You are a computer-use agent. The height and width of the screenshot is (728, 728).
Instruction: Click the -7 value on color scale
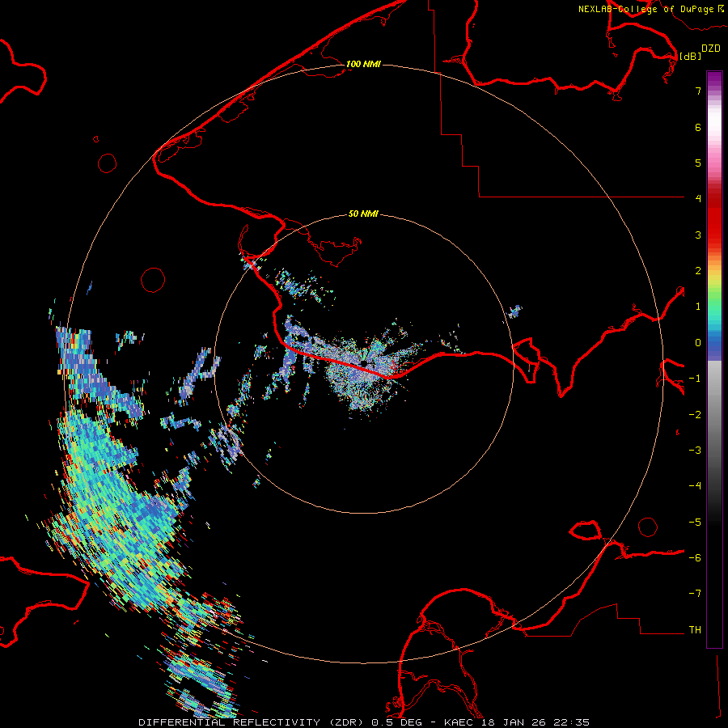[695, 594]
